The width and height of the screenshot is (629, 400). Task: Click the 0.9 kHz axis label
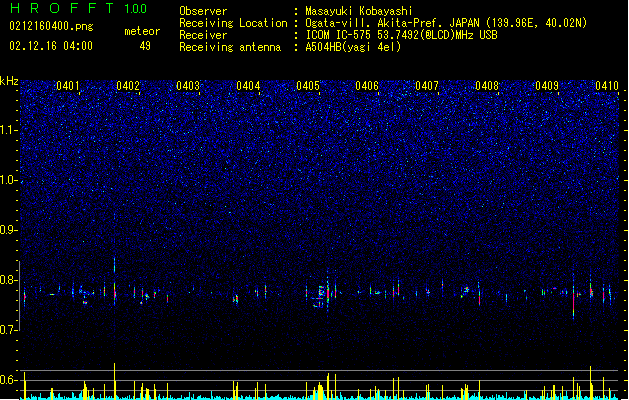(9, 230)
